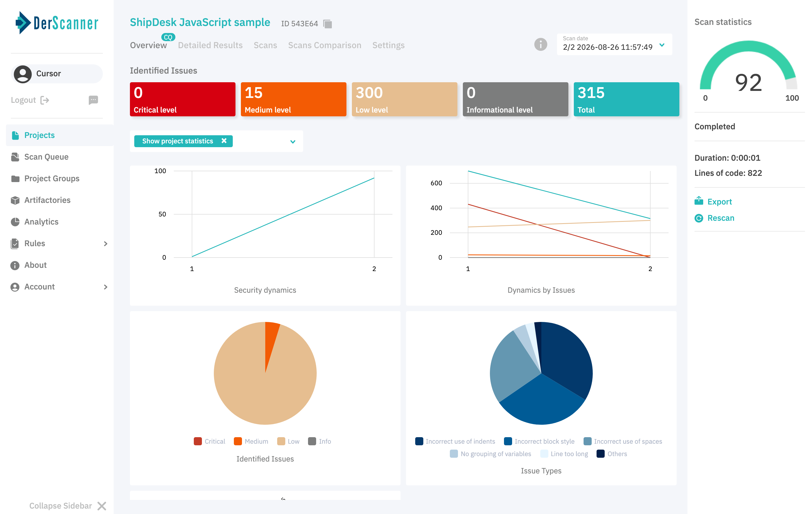Click the Artifactories box icon

pos(15,200)
